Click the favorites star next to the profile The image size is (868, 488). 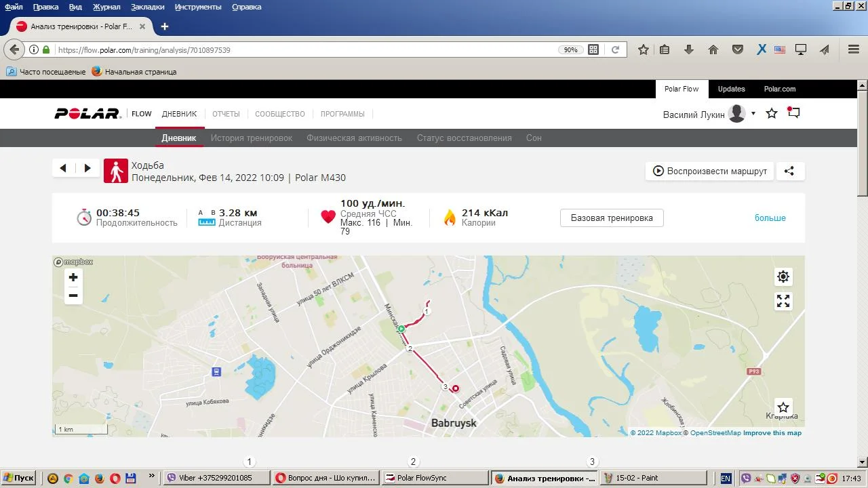772,113
